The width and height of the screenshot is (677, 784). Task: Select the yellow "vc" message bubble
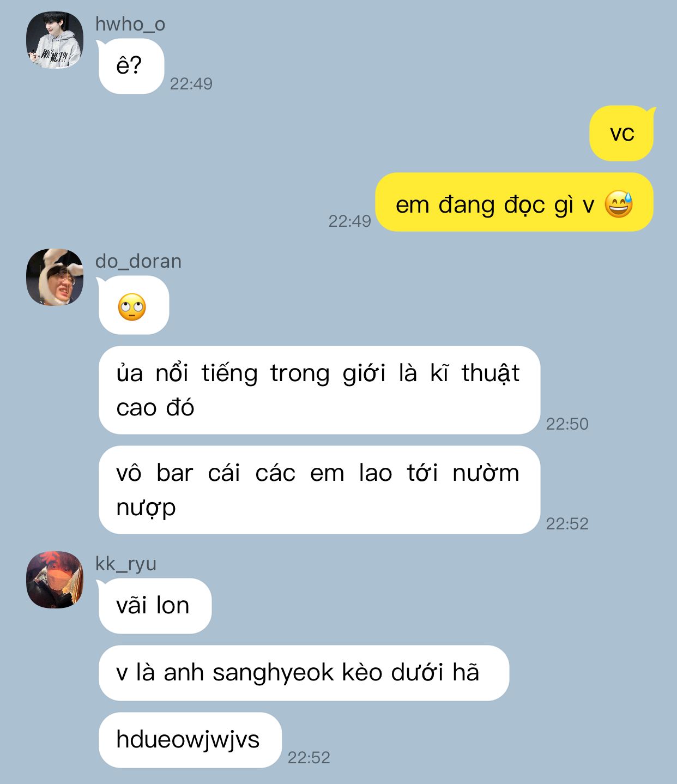point(622,134)
